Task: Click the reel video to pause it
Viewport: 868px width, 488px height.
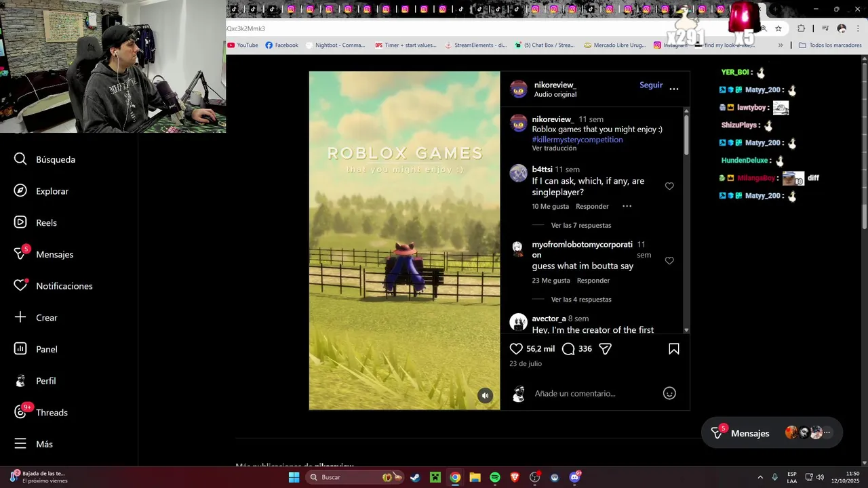Action: (404, 241)
